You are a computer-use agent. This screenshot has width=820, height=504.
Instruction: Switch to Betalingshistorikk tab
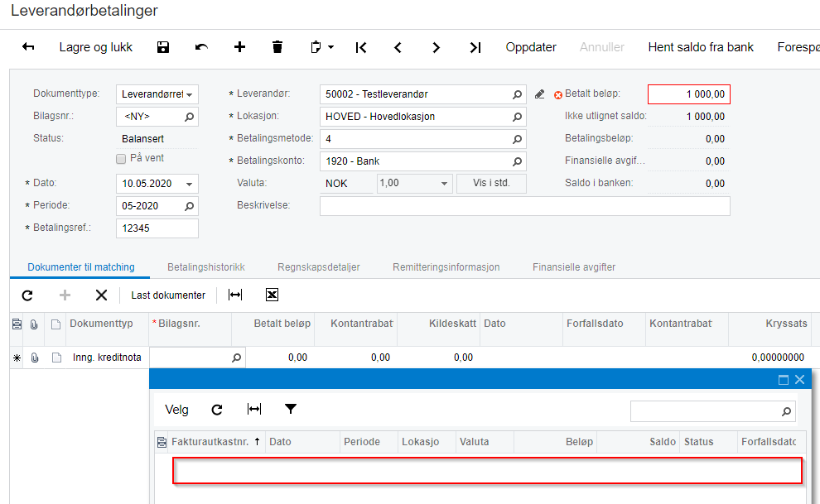tap(206, 267)
